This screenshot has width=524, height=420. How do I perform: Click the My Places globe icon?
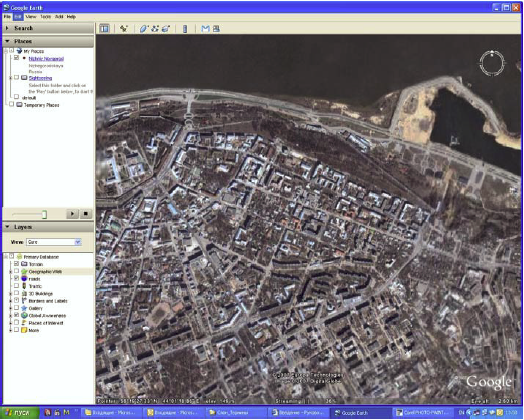pyautogui.click(x=19, y=51)
